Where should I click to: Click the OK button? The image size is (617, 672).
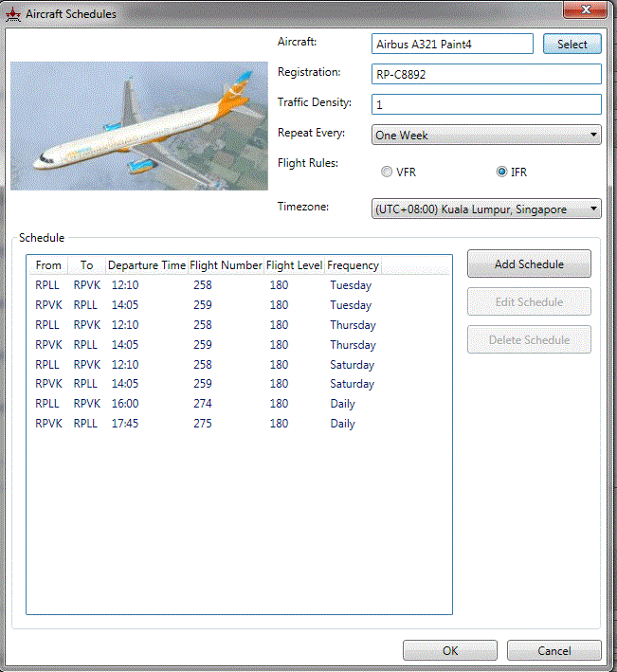coord(450,650)
